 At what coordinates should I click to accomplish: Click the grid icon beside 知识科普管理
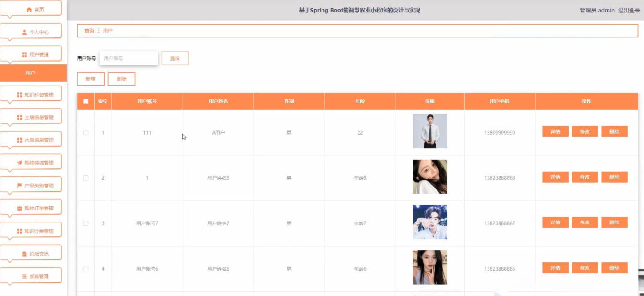click(x=20, y=95)
